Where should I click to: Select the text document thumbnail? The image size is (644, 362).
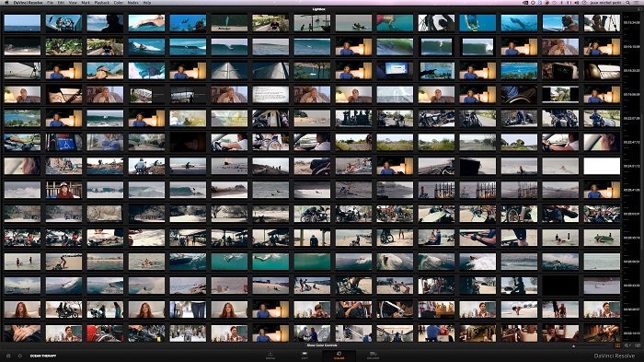point(270,94)
